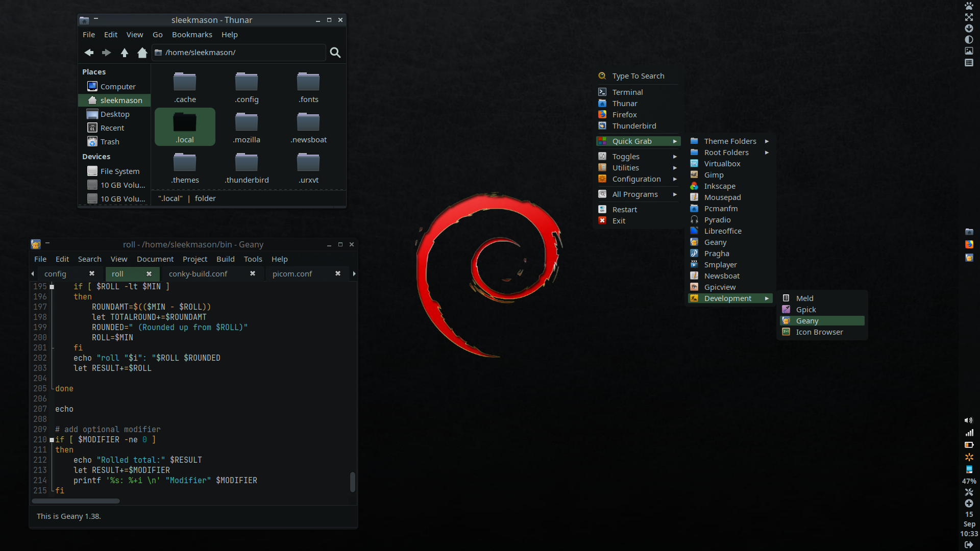Collapse code fold at line 195

[x=52, y=287]
